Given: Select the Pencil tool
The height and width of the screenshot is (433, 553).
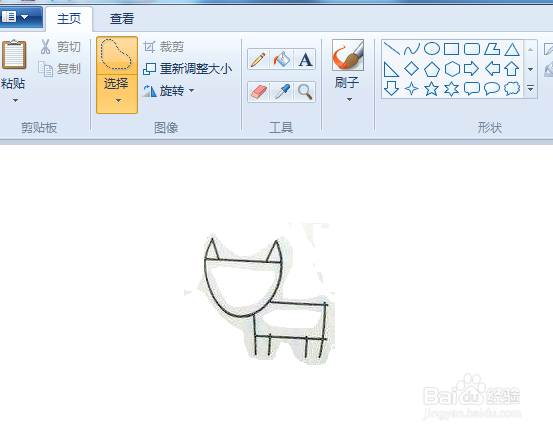Looking at the screenshot, I should point(259,59).
